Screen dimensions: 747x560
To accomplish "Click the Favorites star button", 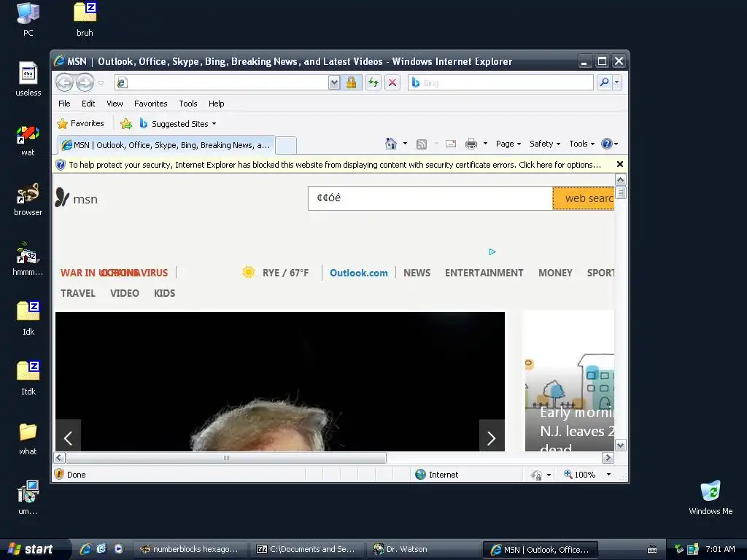I will pos(80,123).
